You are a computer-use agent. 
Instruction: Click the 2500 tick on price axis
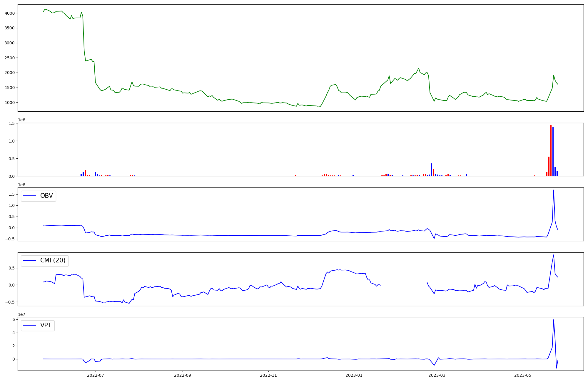(10, 58)
